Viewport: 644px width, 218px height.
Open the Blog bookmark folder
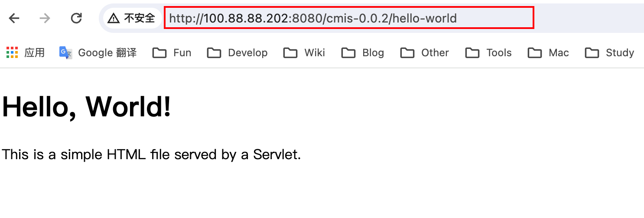363,53
